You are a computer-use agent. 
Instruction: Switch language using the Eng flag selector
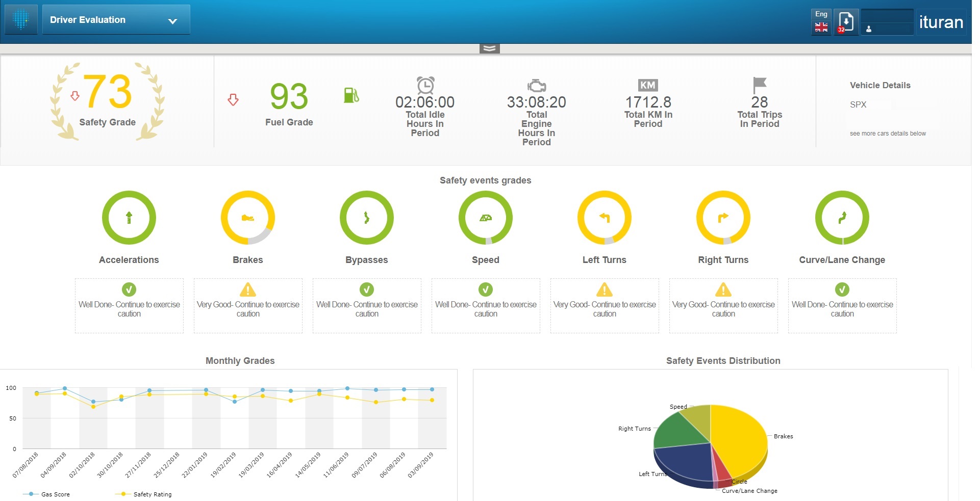tap(821, 21)
